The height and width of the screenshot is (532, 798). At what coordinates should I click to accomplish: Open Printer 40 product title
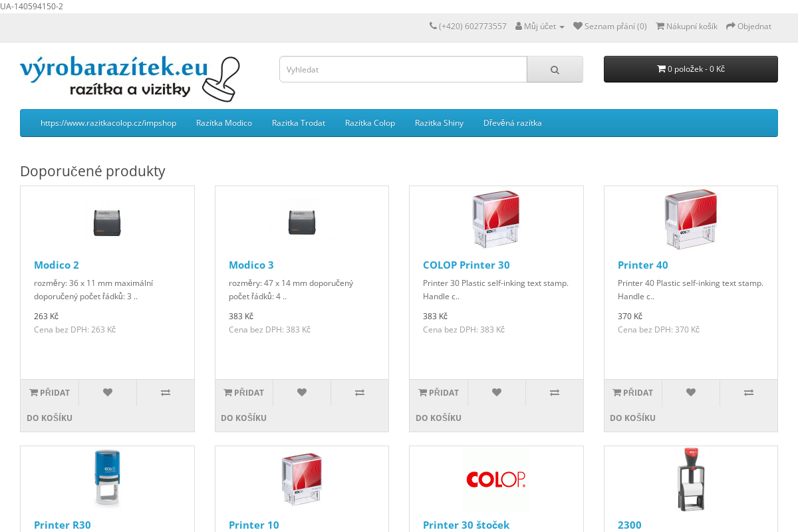click(x=643, y=265)
